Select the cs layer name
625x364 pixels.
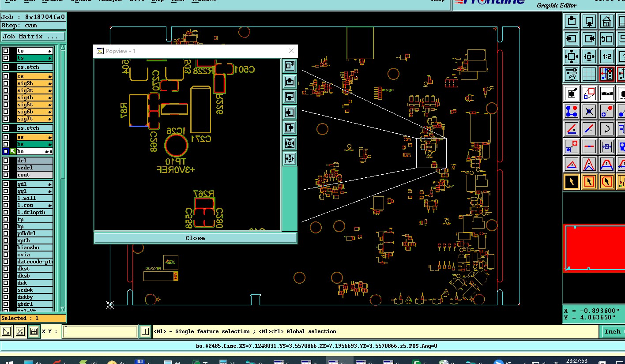(34, 76)
